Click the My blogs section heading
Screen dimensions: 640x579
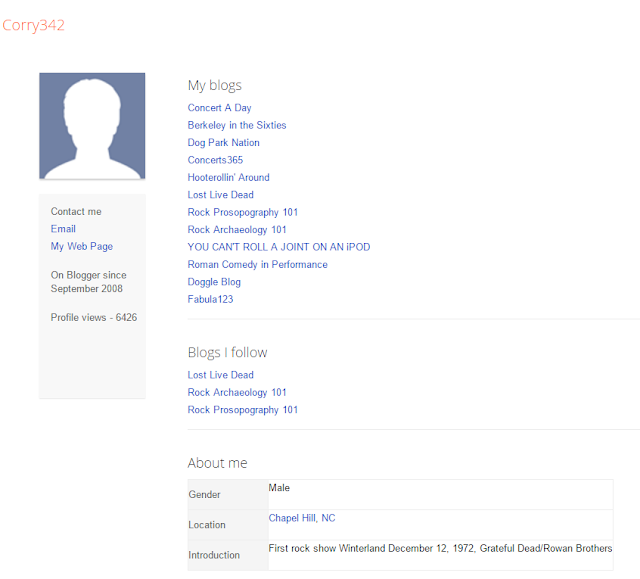click(x=215, y=86)
